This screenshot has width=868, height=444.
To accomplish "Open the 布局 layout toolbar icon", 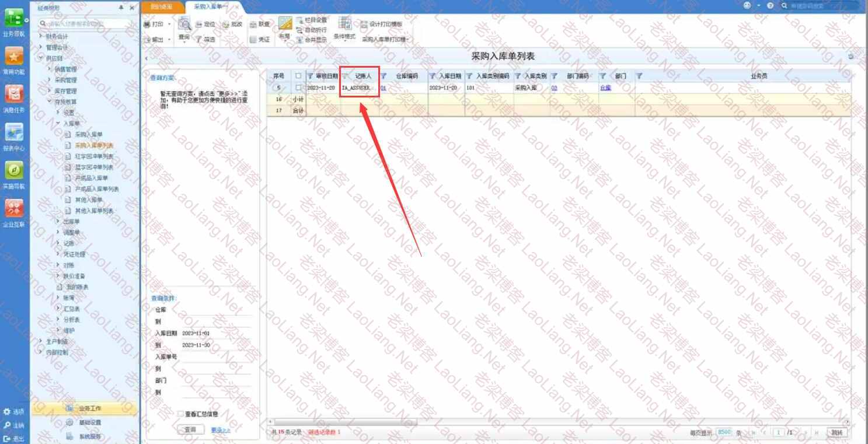I will (x=284, y=25).
